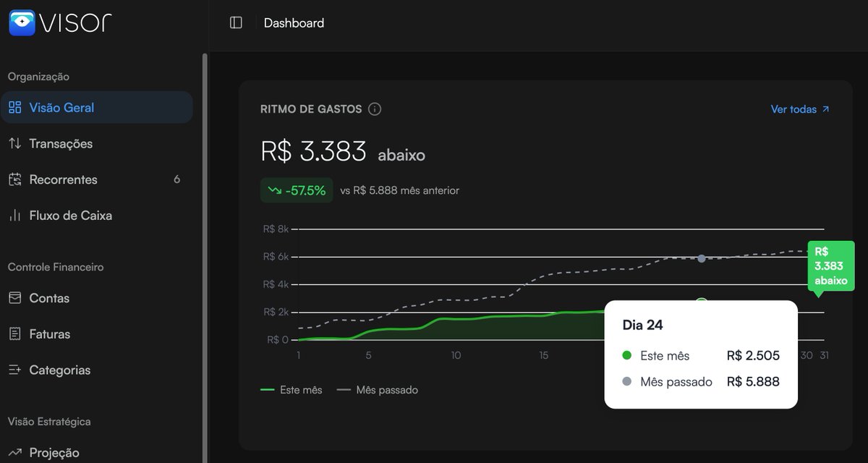The image size is (868, 463).
Task: Click the day 10 x-axis label
Action: click(x=456, y=355)
